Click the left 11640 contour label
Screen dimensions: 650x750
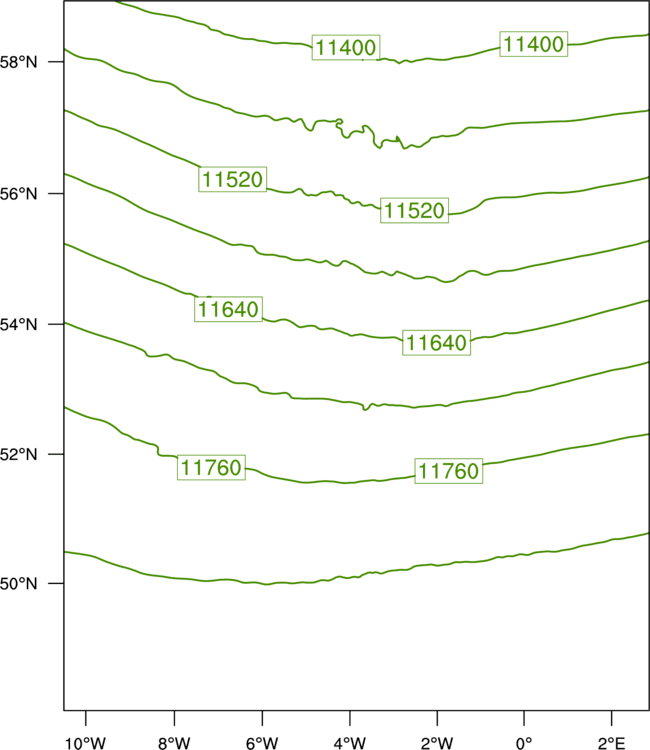click(229, 309)
